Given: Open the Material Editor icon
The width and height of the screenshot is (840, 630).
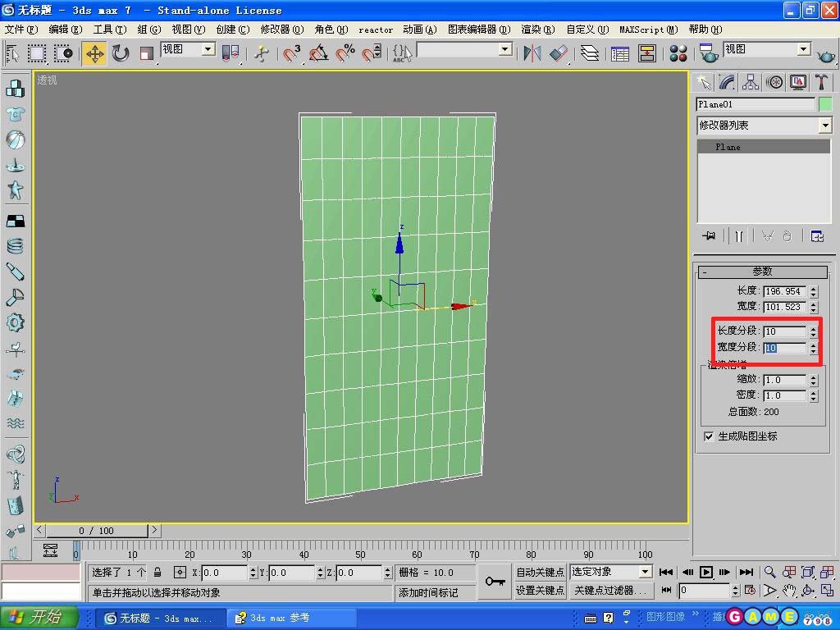Looking at the screenshot, I should [678, 54].
